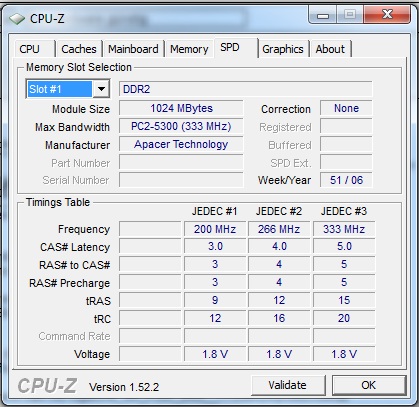The height and width of the screenshot is (407, 419).
Task: Switch to the CPU tab
Action: pos(30,49)
